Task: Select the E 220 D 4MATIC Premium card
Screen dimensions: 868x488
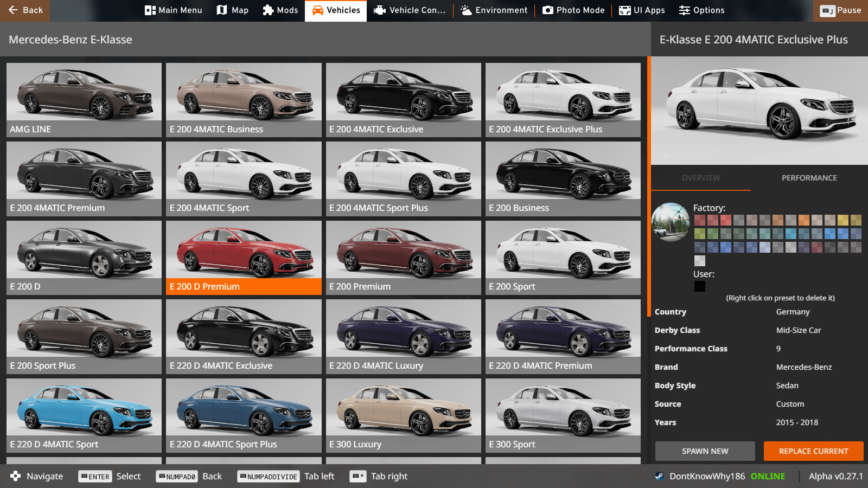Action: point(563,337)
